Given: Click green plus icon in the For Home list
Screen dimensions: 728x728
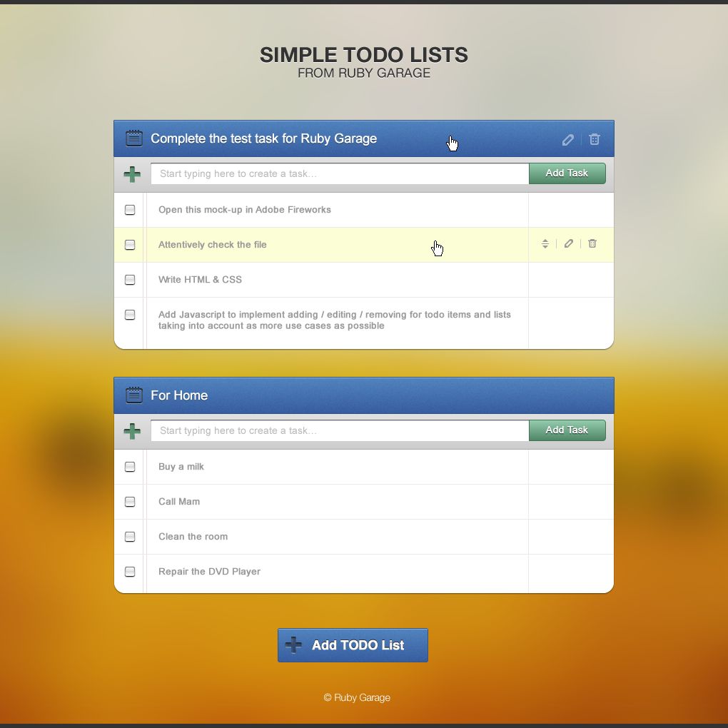Looking at the screenshot, I should click(x=132, y=431).
